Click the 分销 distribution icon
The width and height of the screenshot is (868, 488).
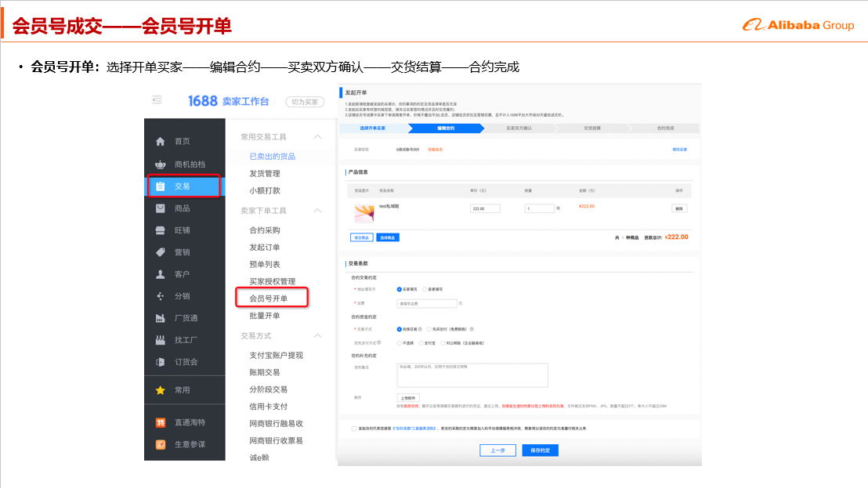click(160, 296)
